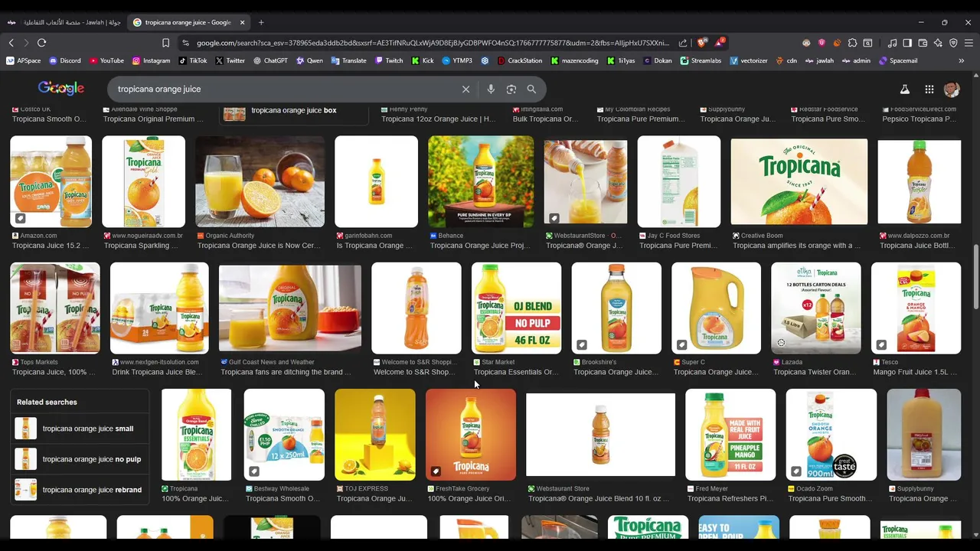Open the Creative Boom Tropicana logo image
The image size is (980, 551).
pos(799,181)
